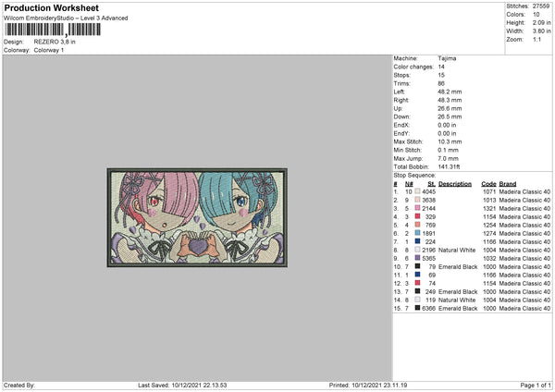Select the "EndX:" label
Viewport: 555px width, 392px height.
tap(401, 125)
